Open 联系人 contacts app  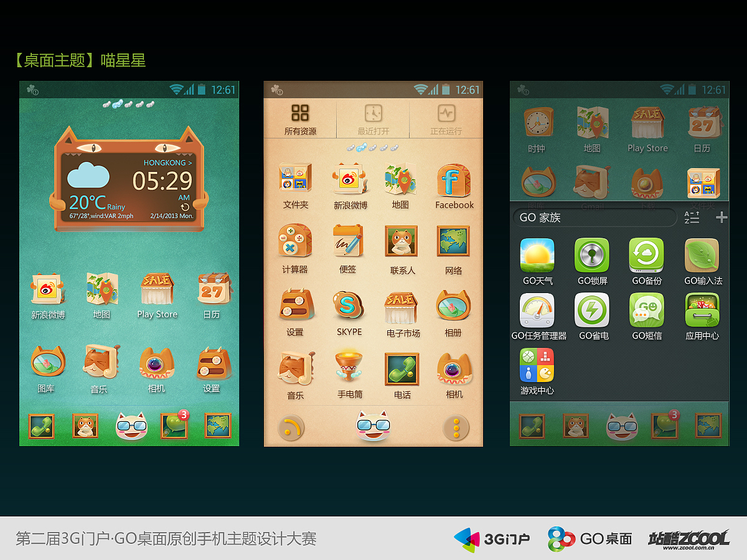402,242
